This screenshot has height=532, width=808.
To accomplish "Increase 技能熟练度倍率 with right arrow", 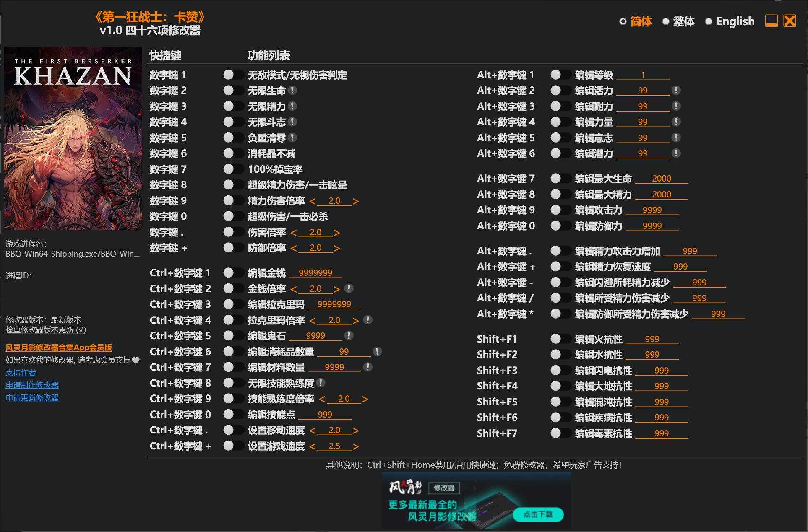I will pyautogui.click(x=365, y=399).
